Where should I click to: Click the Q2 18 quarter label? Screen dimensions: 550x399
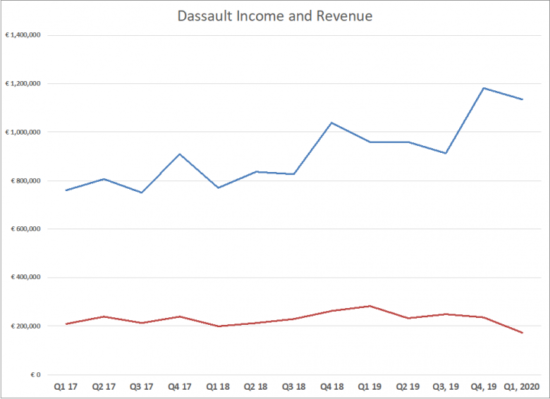tap(256, 387)
